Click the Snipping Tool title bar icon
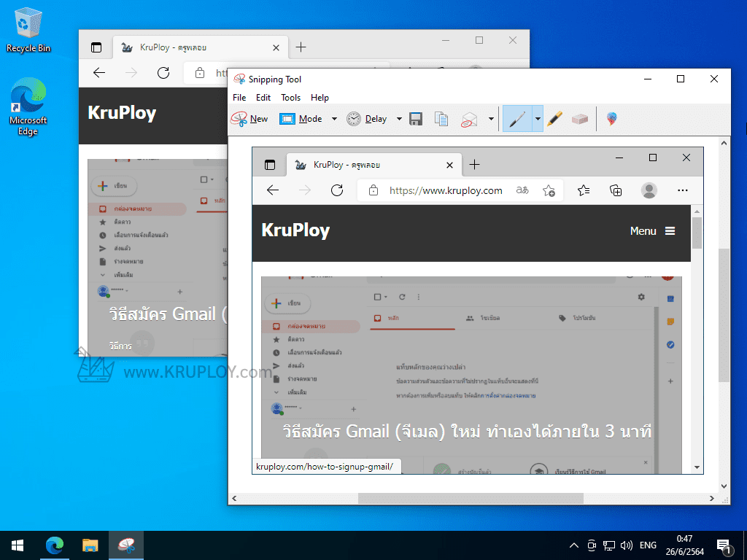This screenshot has width=747, height=560. point(239,79)
